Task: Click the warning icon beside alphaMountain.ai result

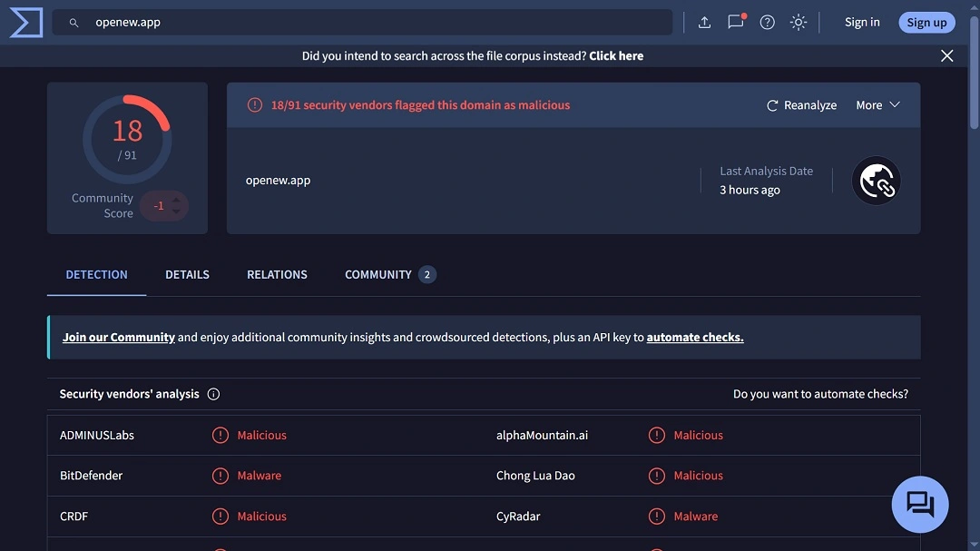Action: (656, 436)
